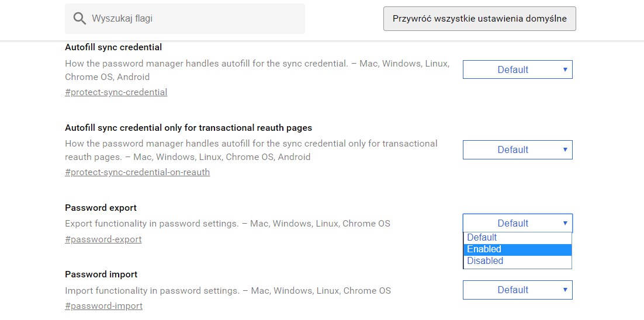The width and height of the screenshot is (644, 320).
Task: Expand the transactional reauth pages dropdown
Action: coord(517,149)
